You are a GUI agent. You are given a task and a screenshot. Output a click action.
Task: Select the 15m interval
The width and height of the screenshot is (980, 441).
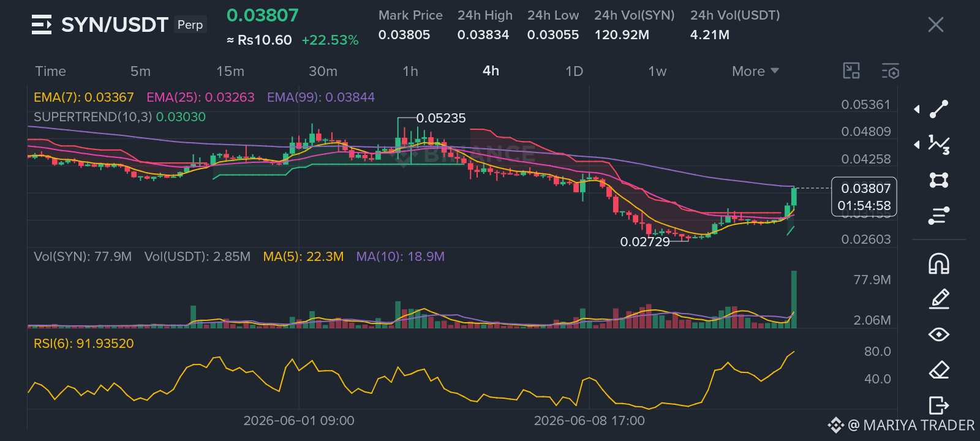(x=230, y=71)
